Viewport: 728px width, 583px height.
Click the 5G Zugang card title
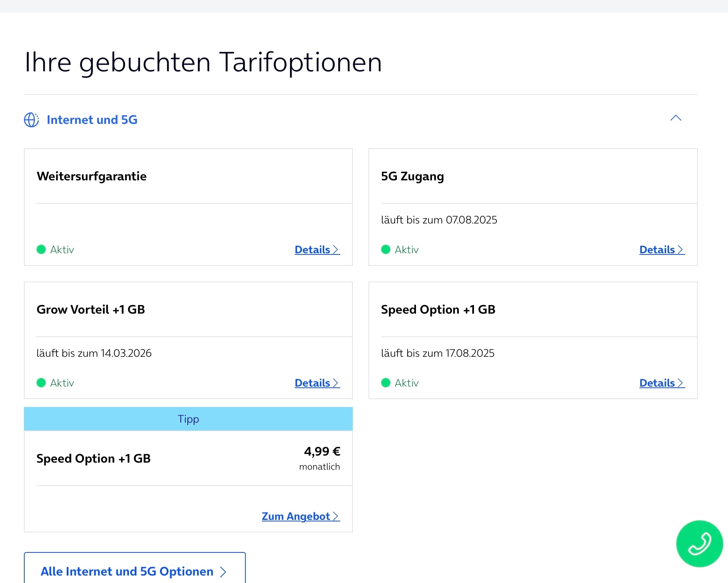click(412, 176)
